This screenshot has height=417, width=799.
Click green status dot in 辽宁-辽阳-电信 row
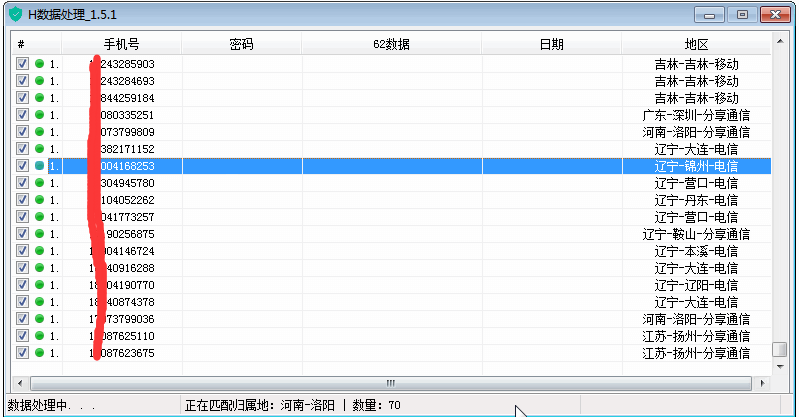click(x=40, y=285)
